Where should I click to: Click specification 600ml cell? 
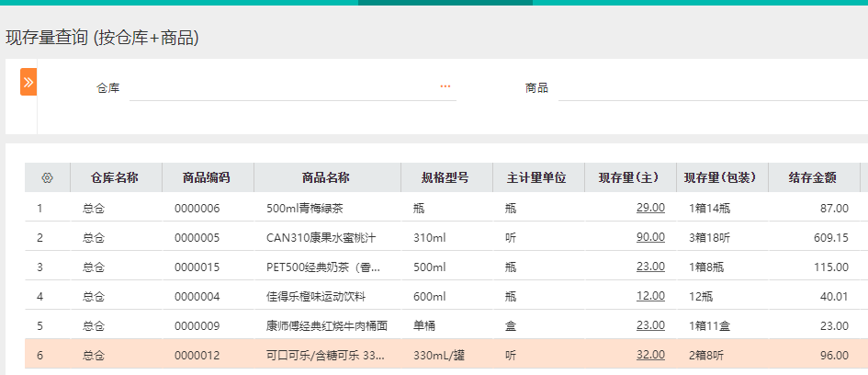click(x=430, y=297)
